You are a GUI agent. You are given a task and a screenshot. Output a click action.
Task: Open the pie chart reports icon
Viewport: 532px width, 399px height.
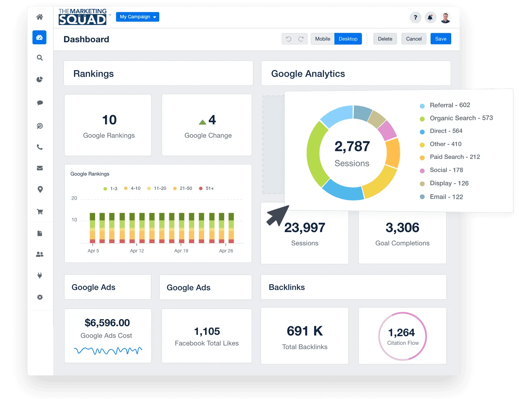pos(40,79)
